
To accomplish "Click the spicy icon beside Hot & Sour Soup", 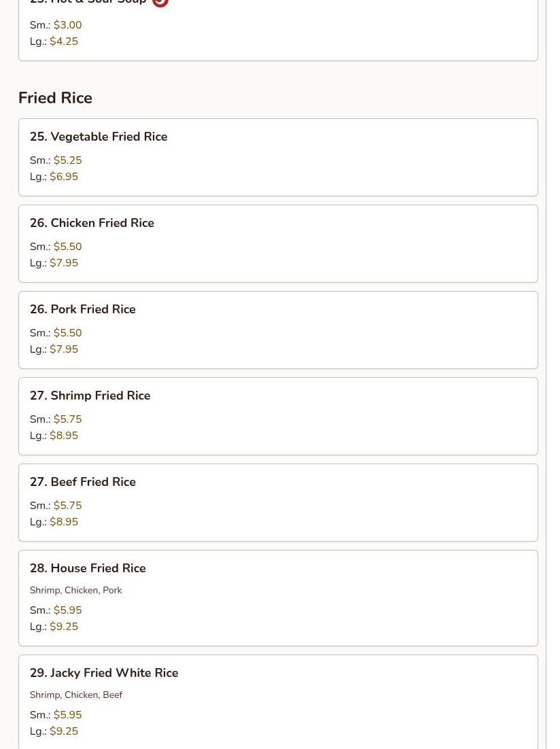I will click(160, 3).
